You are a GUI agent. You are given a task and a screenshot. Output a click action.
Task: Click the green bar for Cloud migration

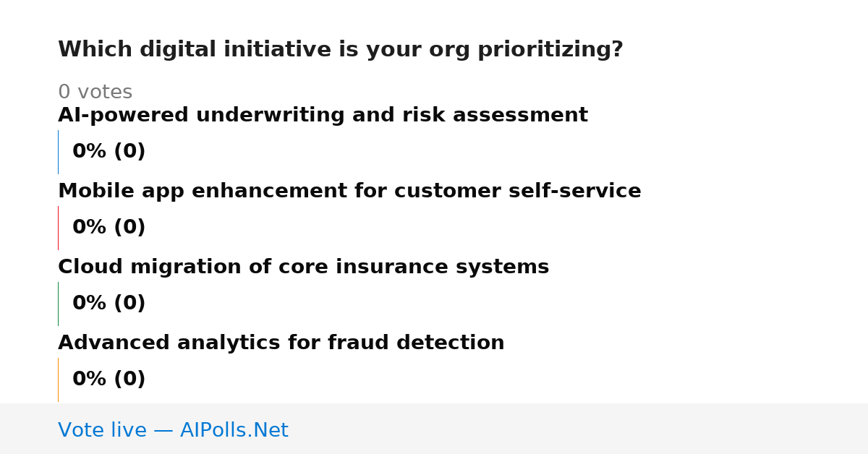pos(58,304)
